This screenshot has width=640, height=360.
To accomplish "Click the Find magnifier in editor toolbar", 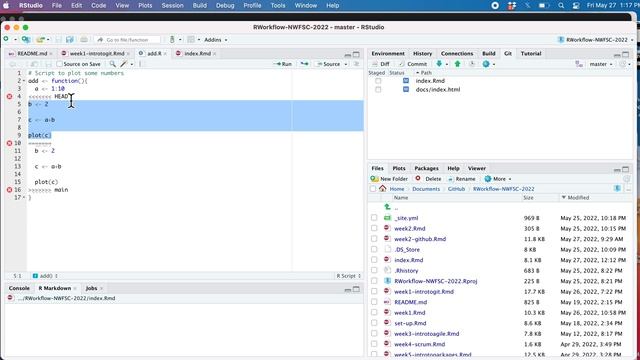I will pyautogui.click(x=112, y=64).
